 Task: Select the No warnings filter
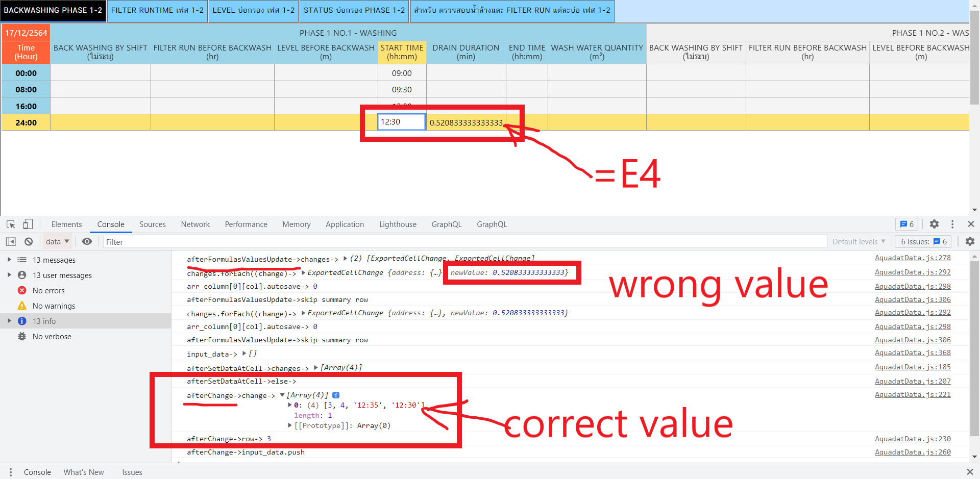pos(54,306)
